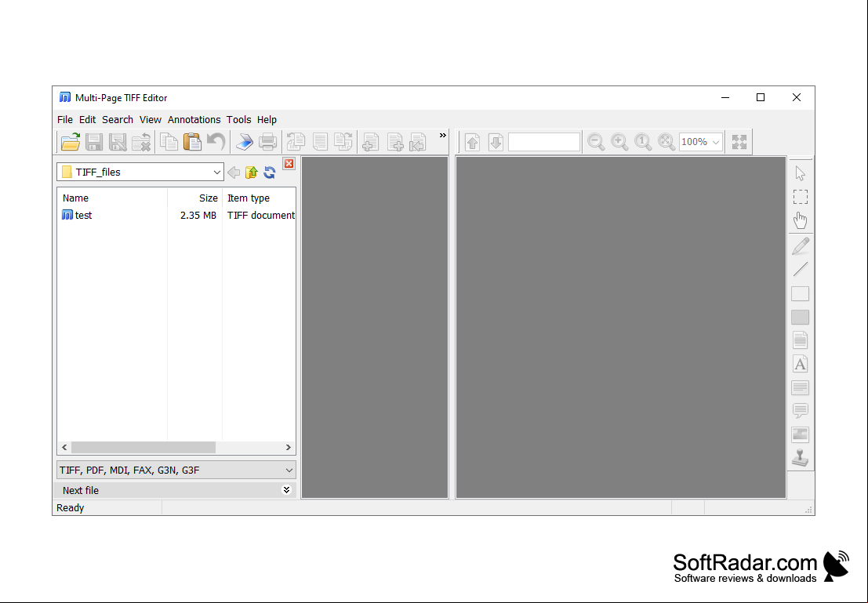Open a file with the folder icon
The width and height of the screenshot is (868, 603).
[71, 142]
